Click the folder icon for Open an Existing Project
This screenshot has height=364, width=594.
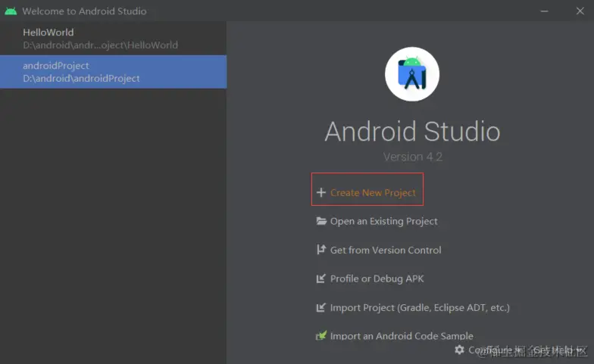321,221
